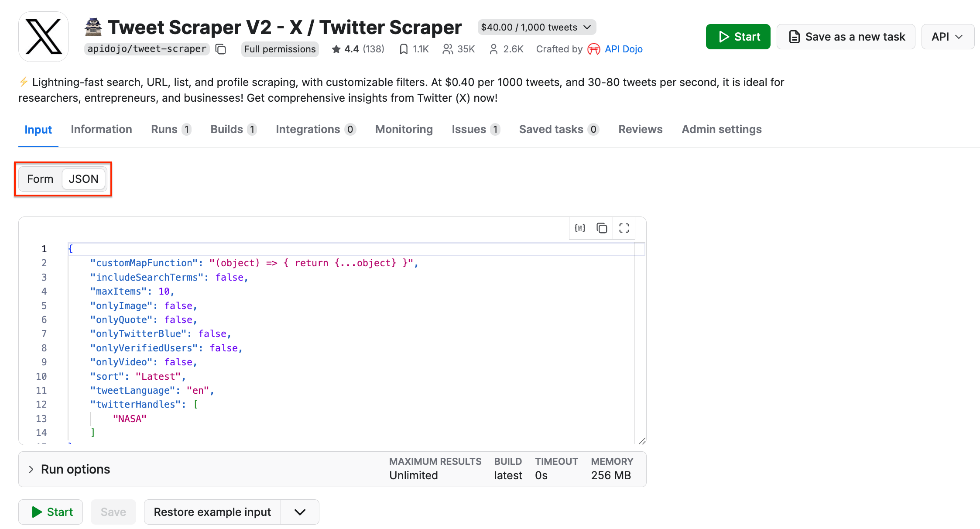Viewport: 980px width, 529px height.
Task: Copy the JSON input to clipboard
Action: click(602, 228)
